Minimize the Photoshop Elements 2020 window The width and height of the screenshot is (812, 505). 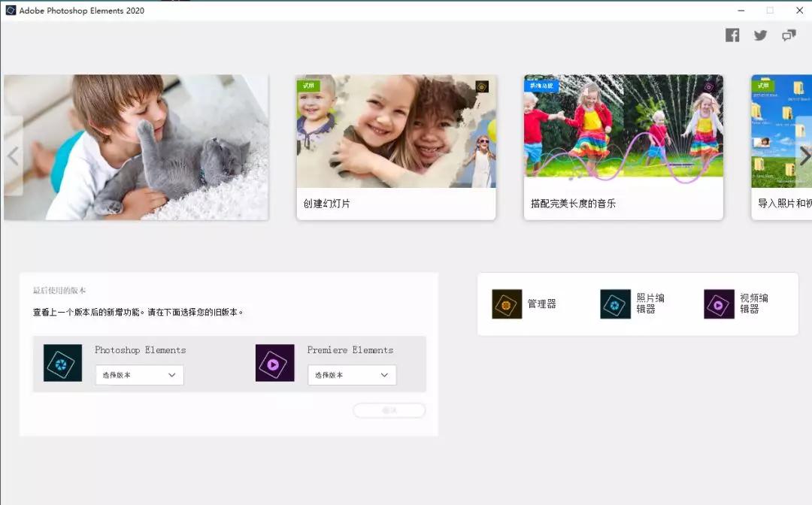[x=741, y=11]
